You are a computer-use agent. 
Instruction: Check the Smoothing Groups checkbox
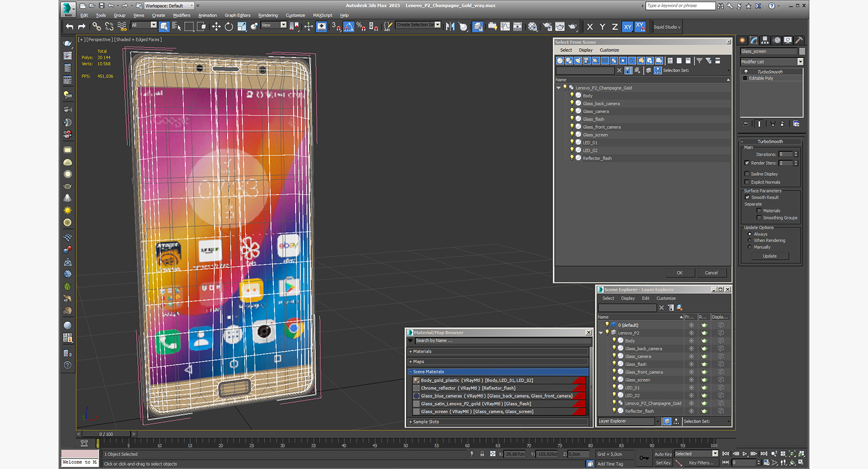pyautogui.click(x=759, y=217)
